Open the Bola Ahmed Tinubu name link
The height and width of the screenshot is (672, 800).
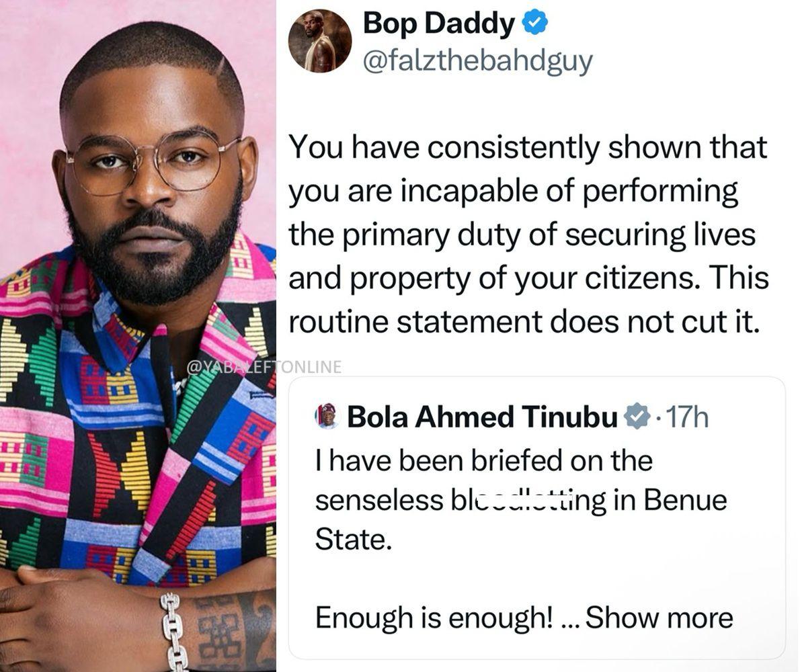click(482, 417)
